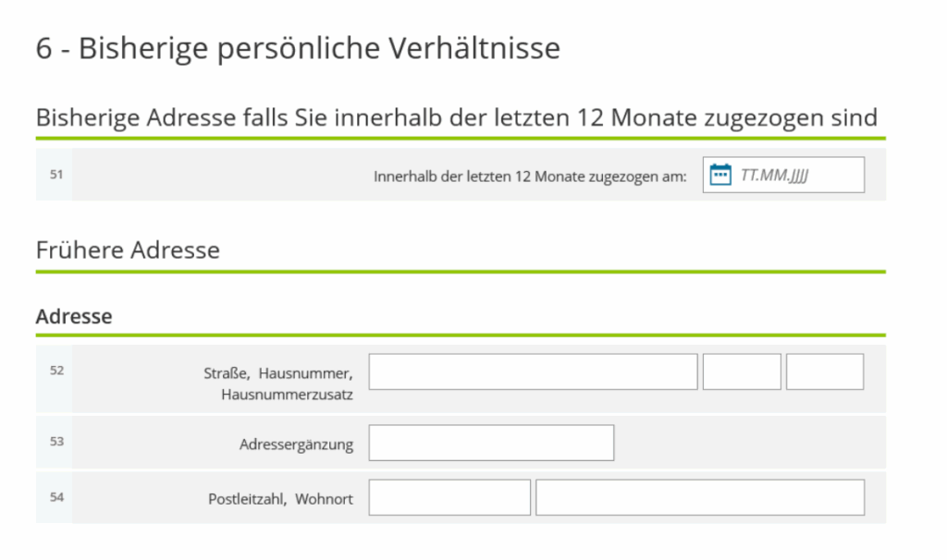Click the 'zugezogen am' field label
The height and width of the screenshot is (560, 947).
pyautogui.click(x=530, y=176)
